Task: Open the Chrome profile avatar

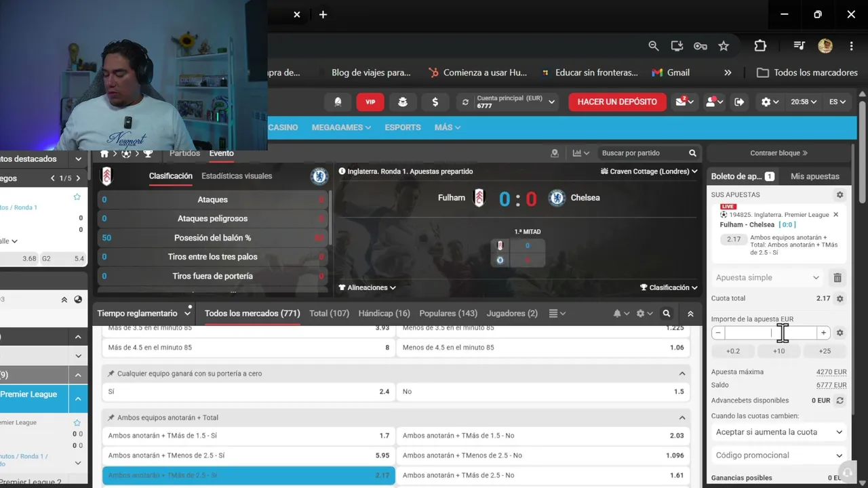Action: [x=825, y=46]
